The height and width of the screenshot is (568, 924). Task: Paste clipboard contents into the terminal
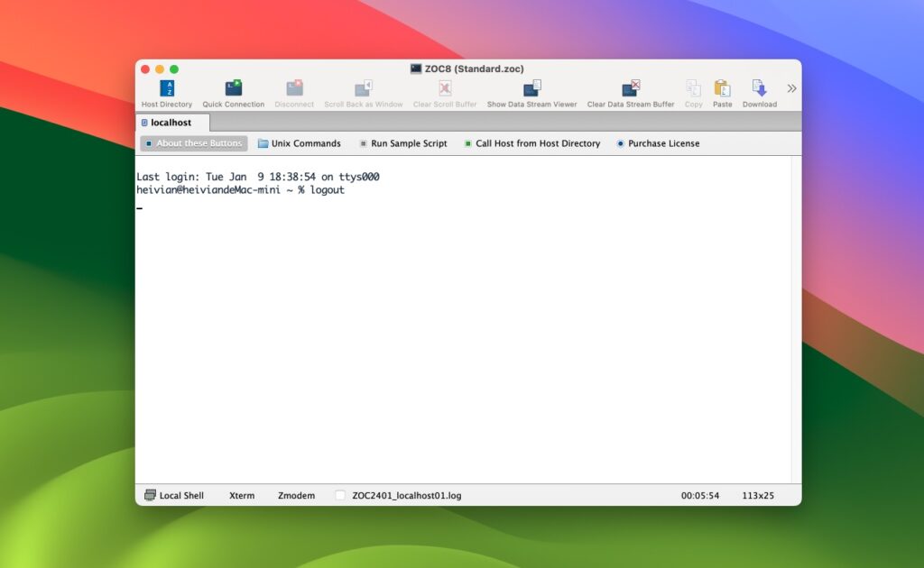click(x=722, y=91)
